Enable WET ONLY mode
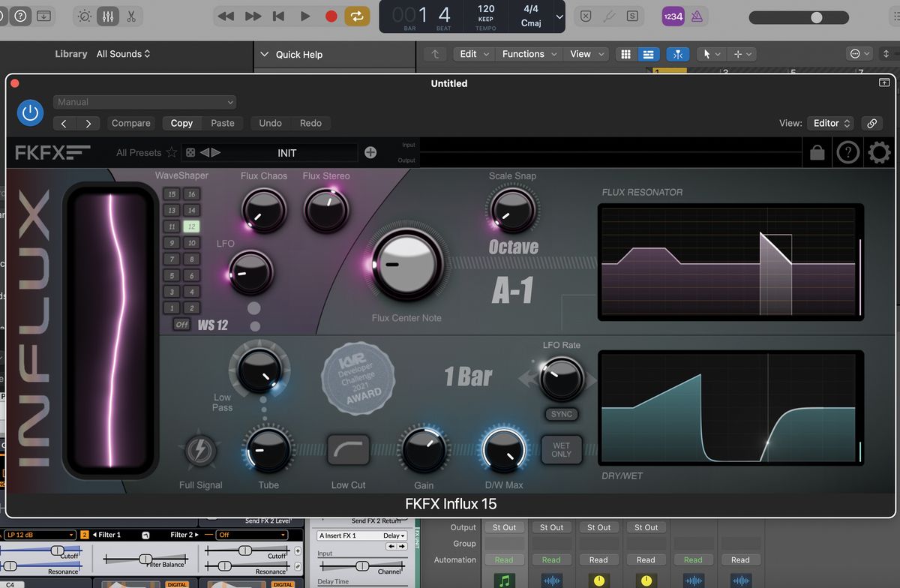The width and height of the screenshot is (900, 588). (561, 449)
